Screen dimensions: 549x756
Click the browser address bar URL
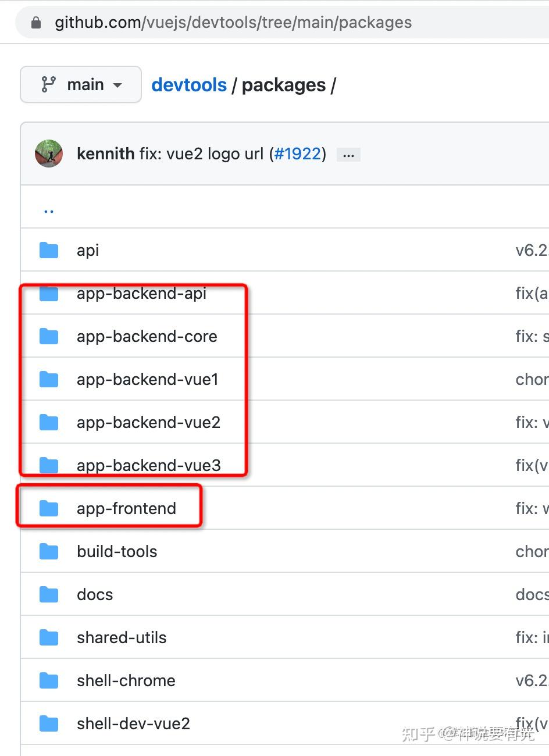tap(231, 22)
